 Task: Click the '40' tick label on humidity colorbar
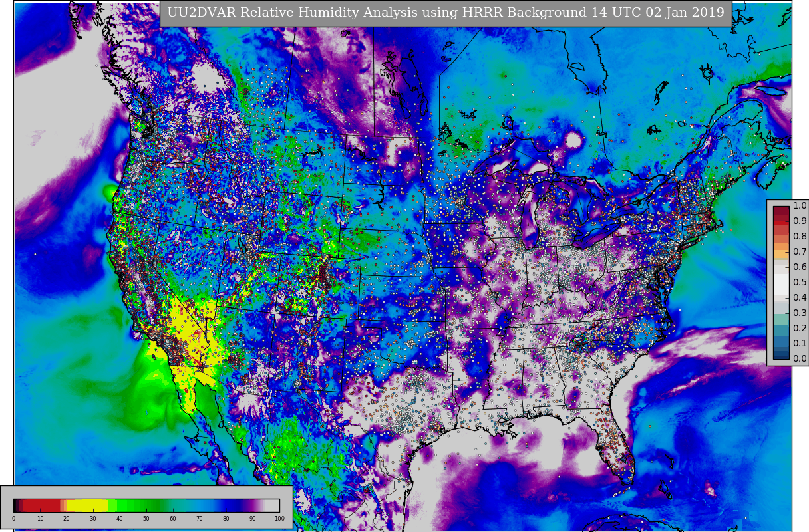(120, 519)
